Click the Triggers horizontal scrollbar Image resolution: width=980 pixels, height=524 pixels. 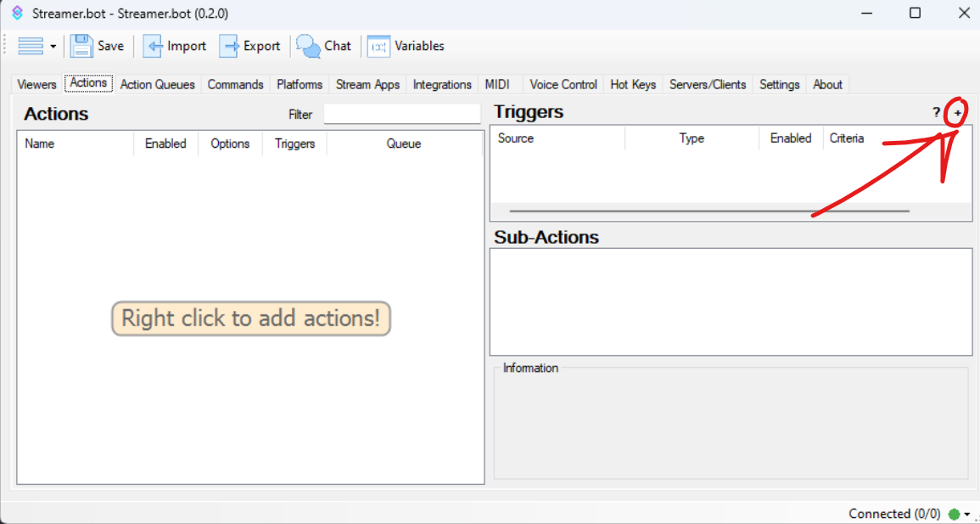tap(709, 211)
